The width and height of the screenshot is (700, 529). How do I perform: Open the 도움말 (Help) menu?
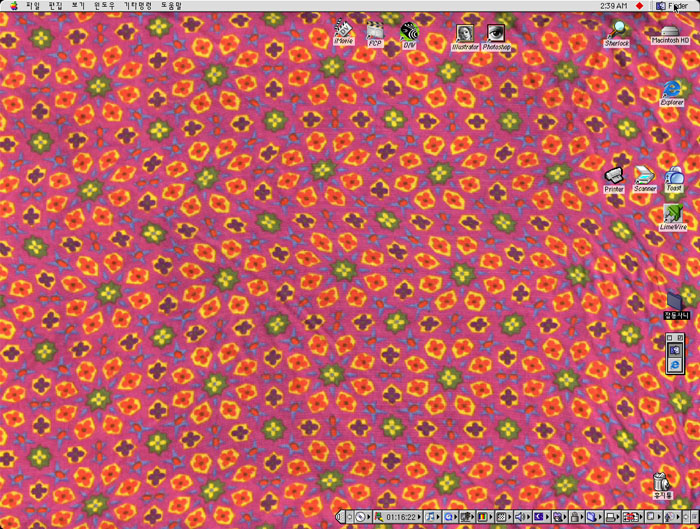click(171, 6)
